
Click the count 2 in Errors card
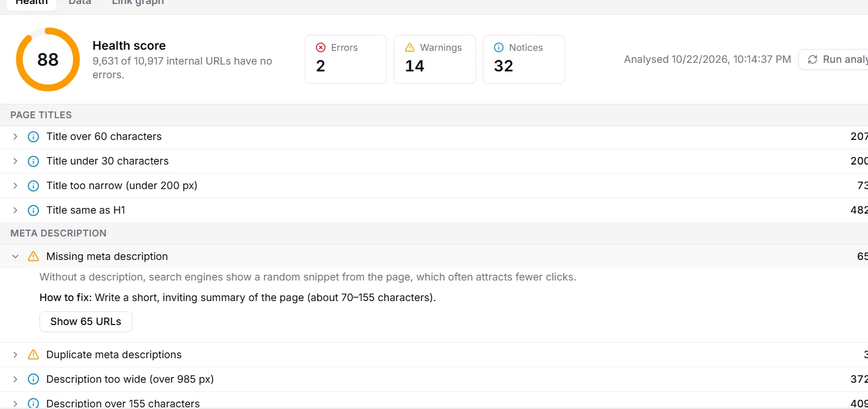(x=321, y=66)
